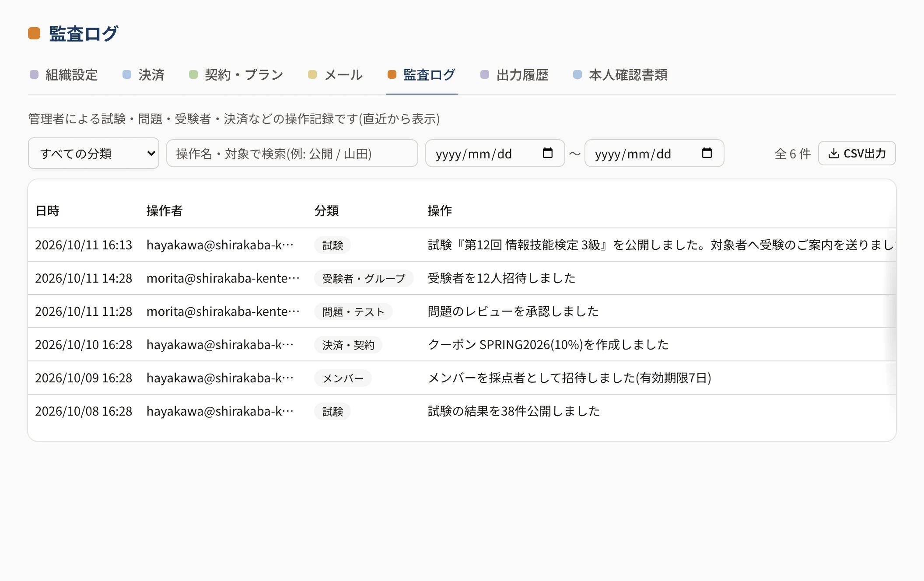The image size is (924, 581).
Task: Go to the メール tab
Action: [336, 75]
